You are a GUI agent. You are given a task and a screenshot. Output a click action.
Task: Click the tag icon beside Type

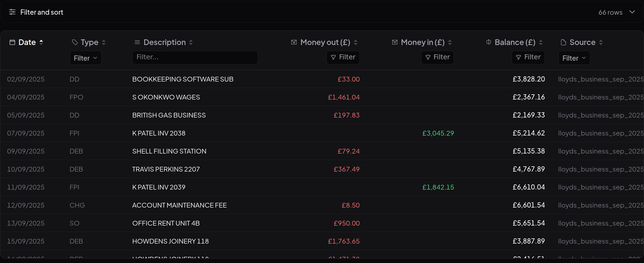(75, 42)
